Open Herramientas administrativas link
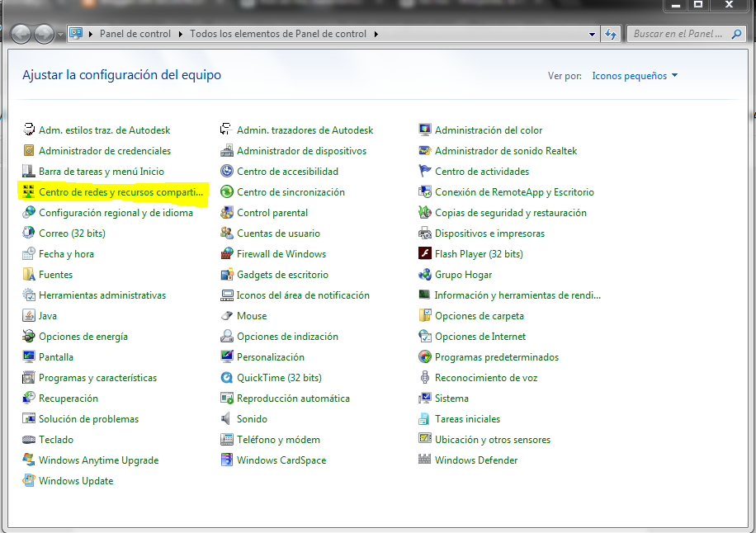 click(102, 295)
